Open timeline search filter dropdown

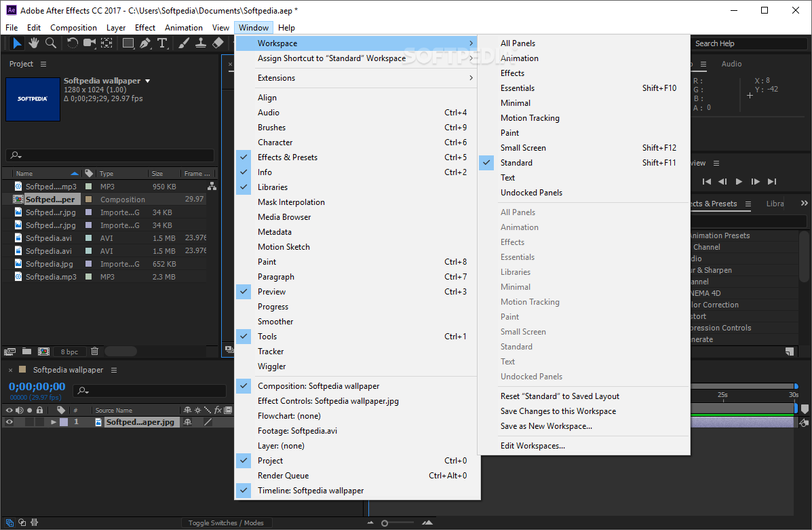pos(83,391)
